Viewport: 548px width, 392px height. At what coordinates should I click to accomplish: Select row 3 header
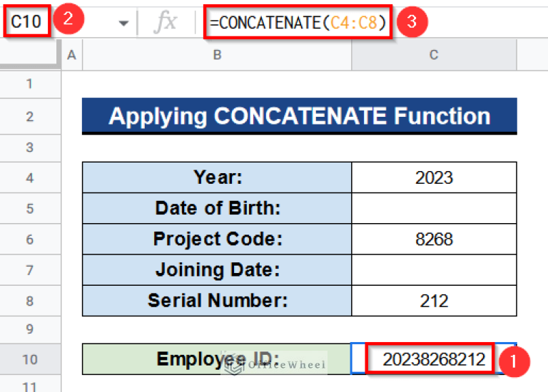coord(30,148)
